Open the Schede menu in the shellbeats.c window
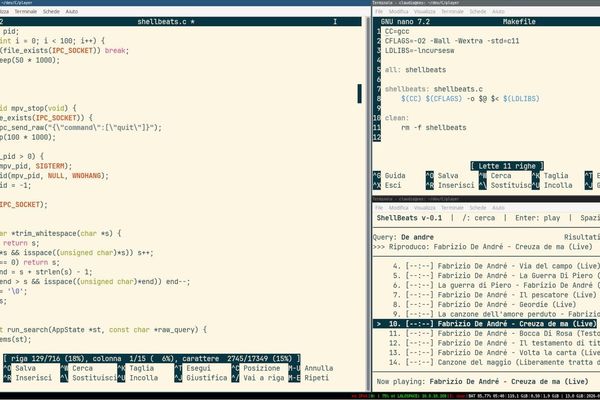The width and height of the screenshot is (600, 400). 51,11
